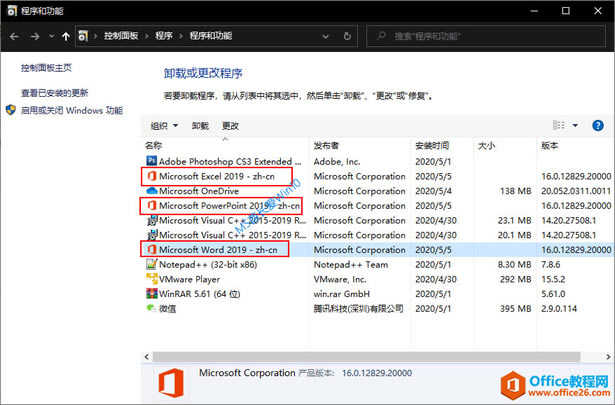Expand the address bar history dropdown
615x405 pixels.
(x=326, y=36)
